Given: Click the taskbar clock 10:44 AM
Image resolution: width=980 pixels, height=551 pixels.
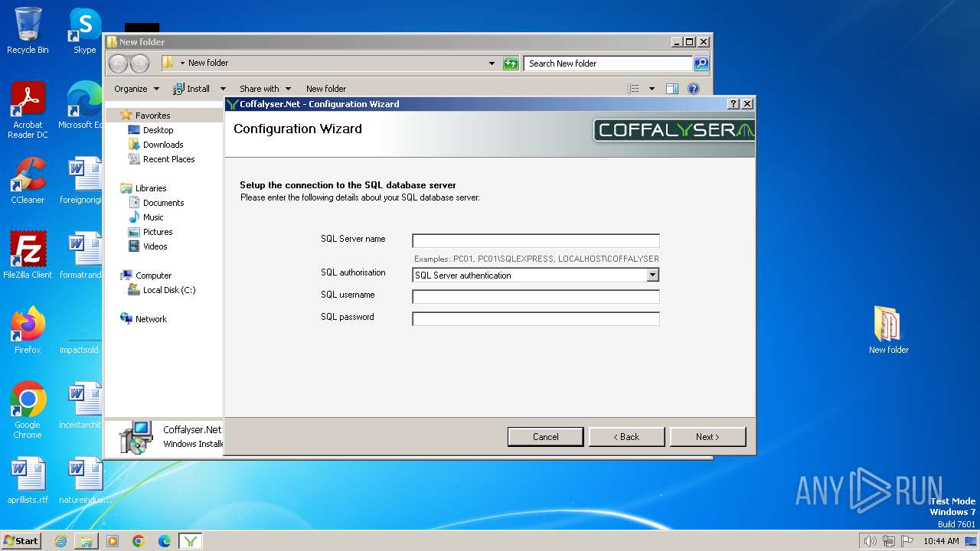Looking at the screenshot, I should [941, 541].
